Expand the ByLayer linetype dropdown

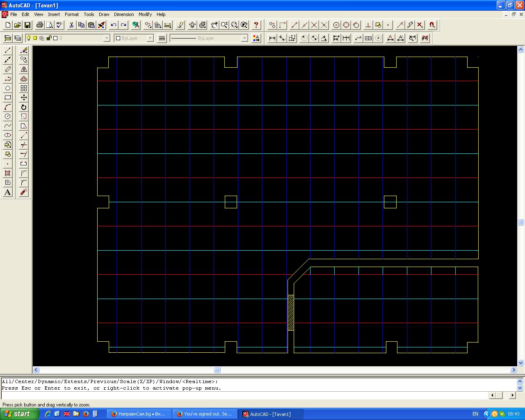(x=244, y=38)
